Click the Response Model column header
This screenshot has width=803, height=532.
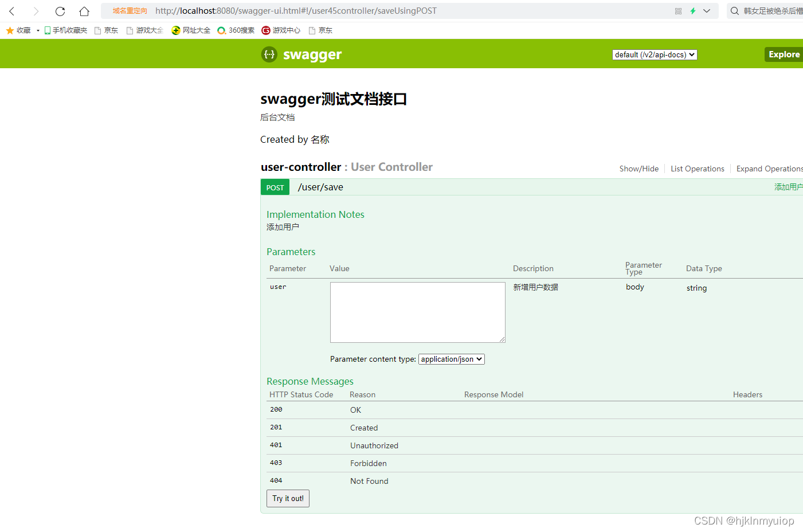pos(493,394)
